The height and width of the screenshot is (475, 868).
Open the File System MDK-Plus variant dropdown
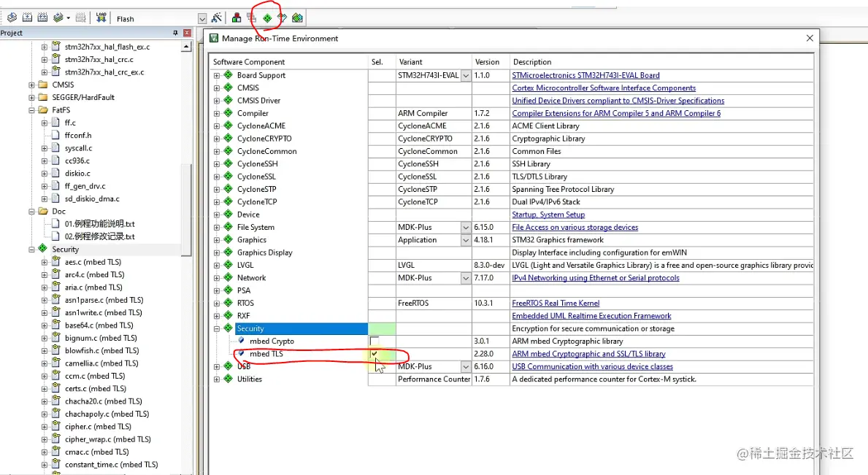click(x=466, y=227)
